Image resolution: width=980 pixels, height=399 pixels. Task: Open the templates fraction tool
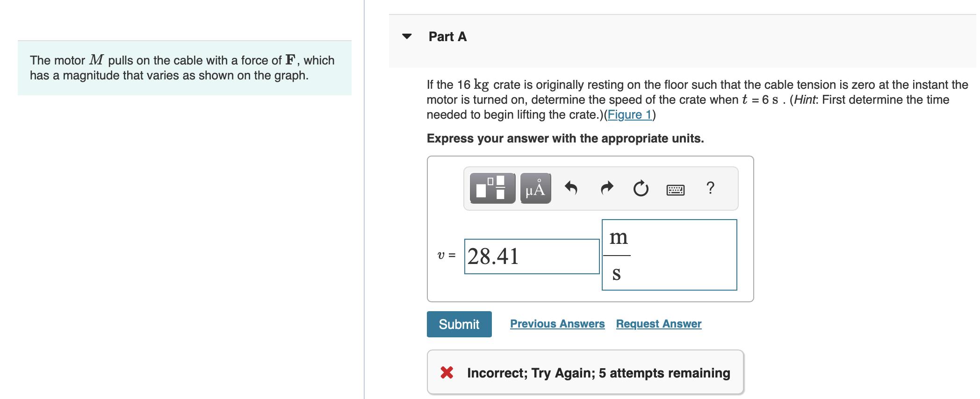(x=492, y=188)
